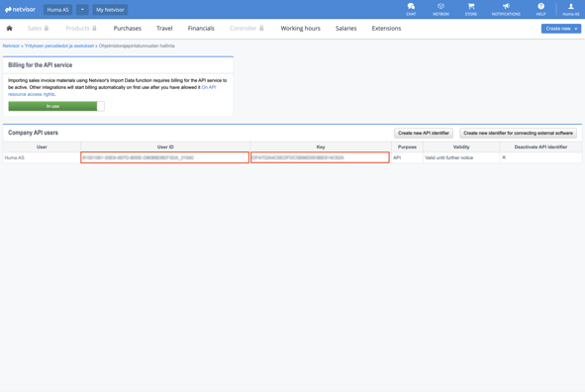The image size is (585, 392).
Task: Click the Key column header
Action: click(321, 147)
